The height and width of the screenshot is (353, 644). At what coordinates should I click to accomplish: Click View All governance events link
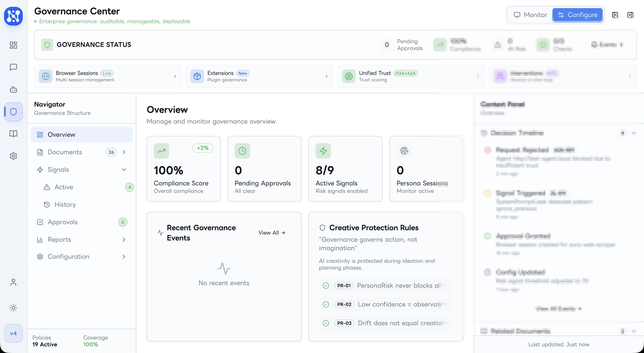click(x=272, y=233)
